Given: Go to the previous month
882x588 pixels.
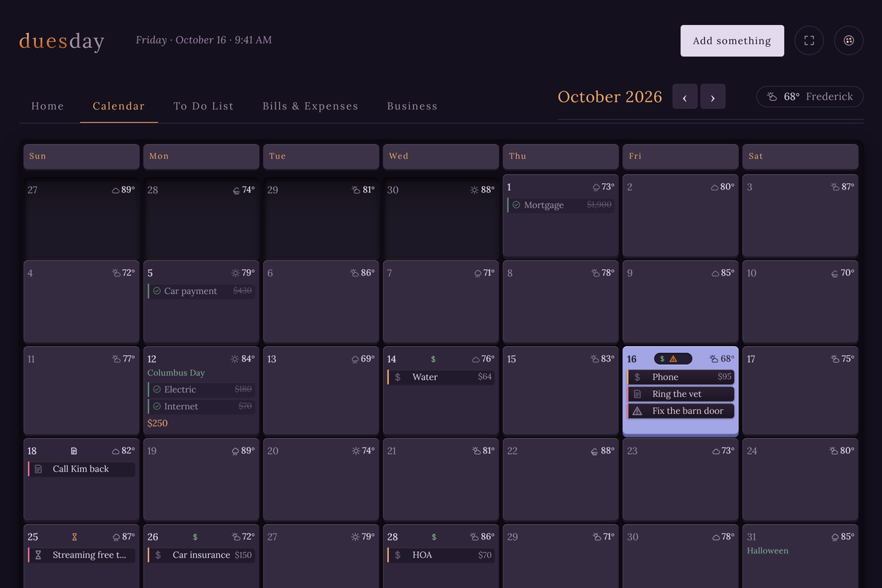Looking at the screenshot, I should pyautogui.click(x=685, y=96).
